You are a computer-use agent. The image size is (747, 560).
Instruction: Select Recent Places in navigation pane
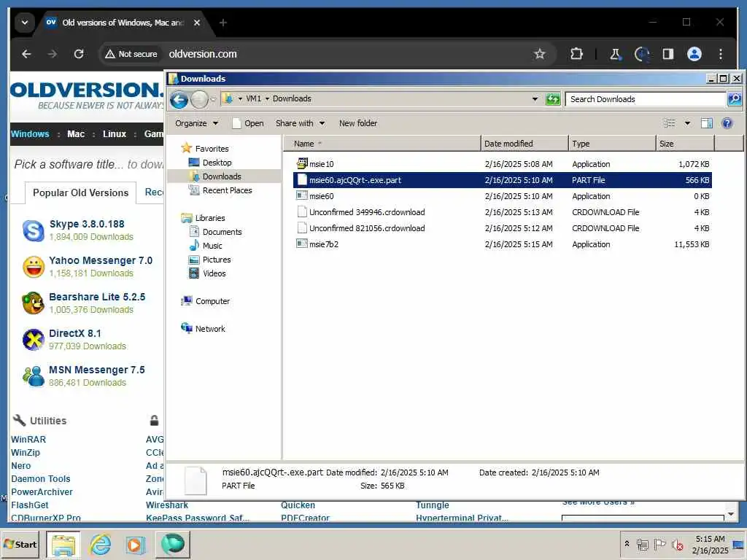228,190
